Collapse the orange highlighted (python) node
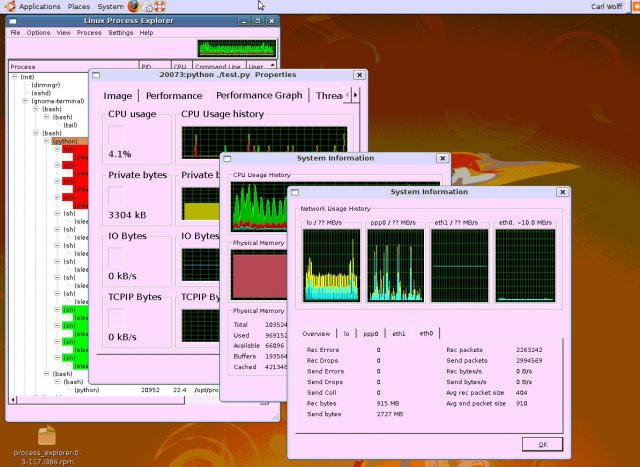Image resolution: width=640 pixels, height=467 pixels. [47, 141]
